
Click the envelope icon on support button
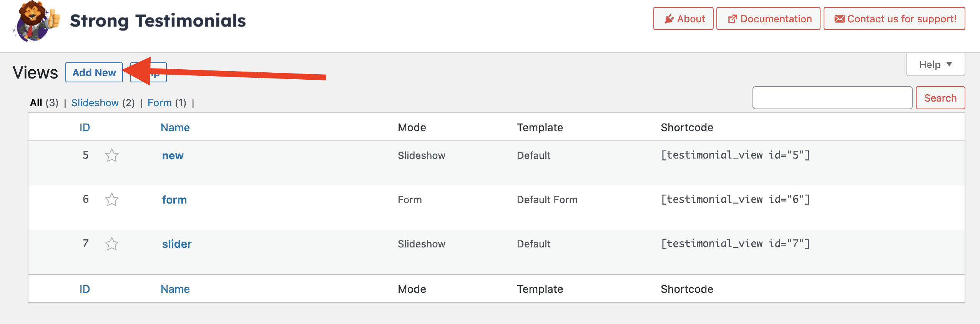pos(840,19)
